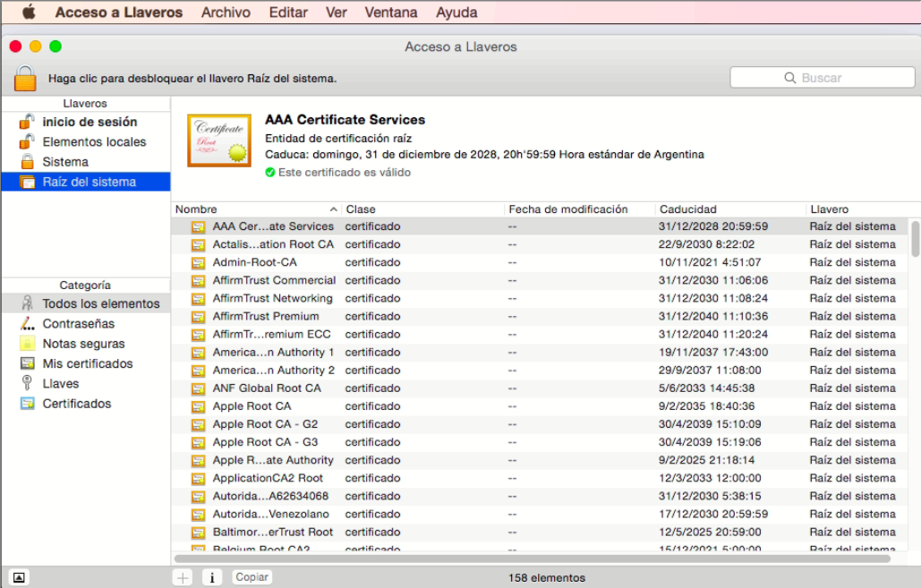Click the horizontal scrollbar under the list
Viewport: 921px width, 588px height.
pos(533,558)
